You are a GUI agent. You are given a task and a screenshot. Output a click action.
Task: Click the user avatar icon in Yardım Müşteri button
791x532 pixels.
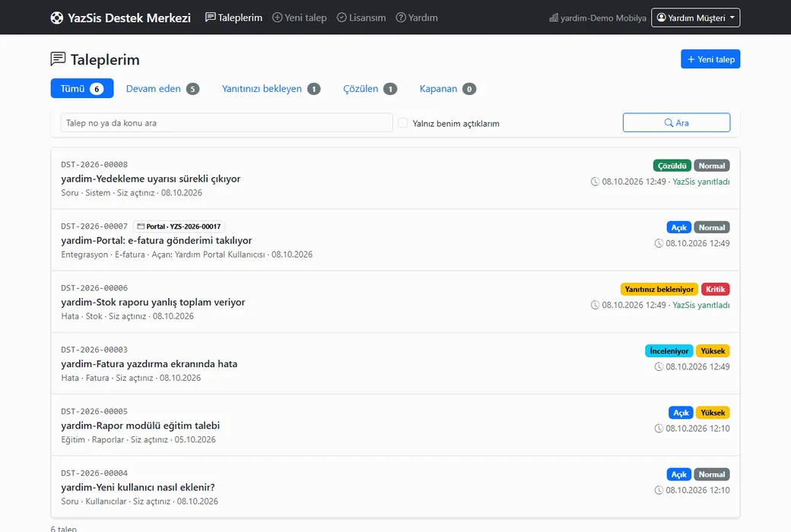coord(661,17)
